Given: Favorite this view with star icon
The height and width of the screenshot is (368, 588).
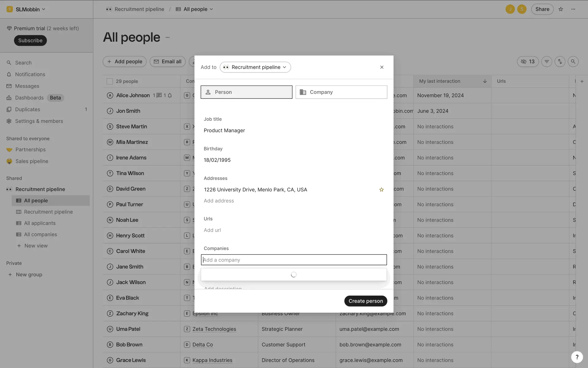Looking at the screenshot, I should [561, 9].
